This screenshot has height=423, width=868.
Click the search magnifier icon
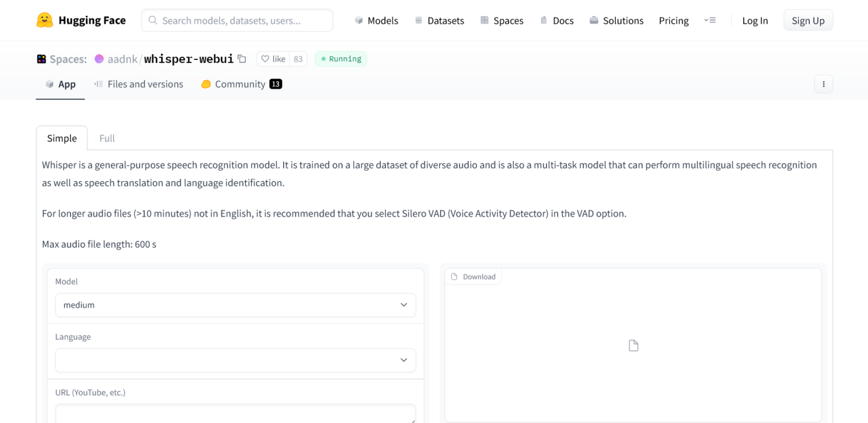point(152,20)
